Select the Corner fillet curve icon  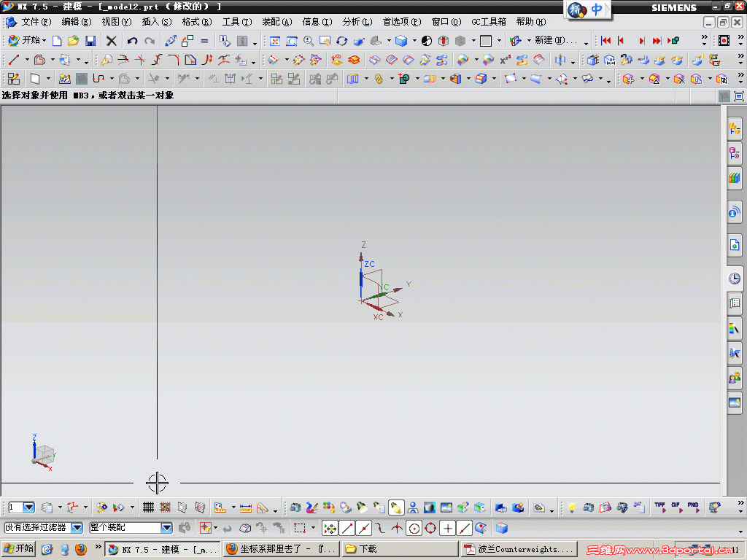[174, 60]
